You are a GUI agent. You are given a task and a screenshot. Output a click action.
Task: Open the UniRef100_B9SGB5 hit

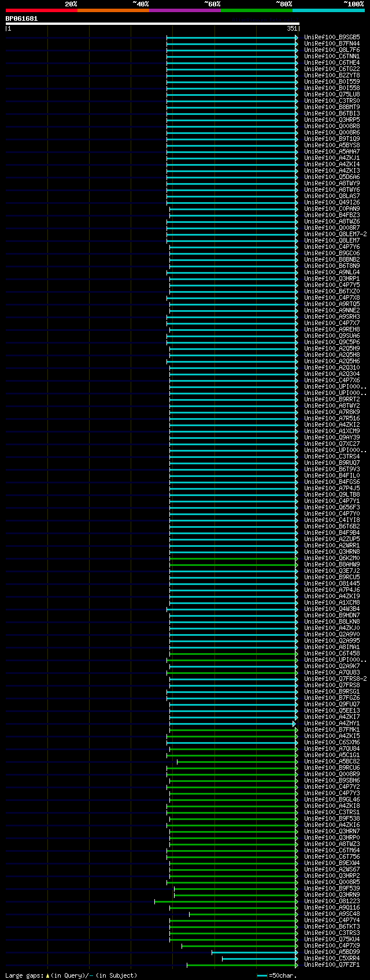click(x=332, y=38)
